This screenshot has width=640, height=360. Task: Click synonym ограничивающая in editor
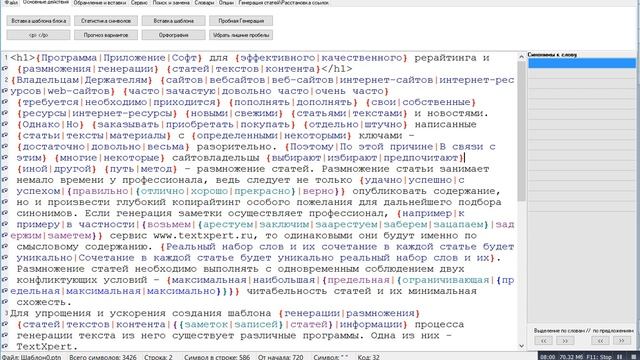coord(446,280)
